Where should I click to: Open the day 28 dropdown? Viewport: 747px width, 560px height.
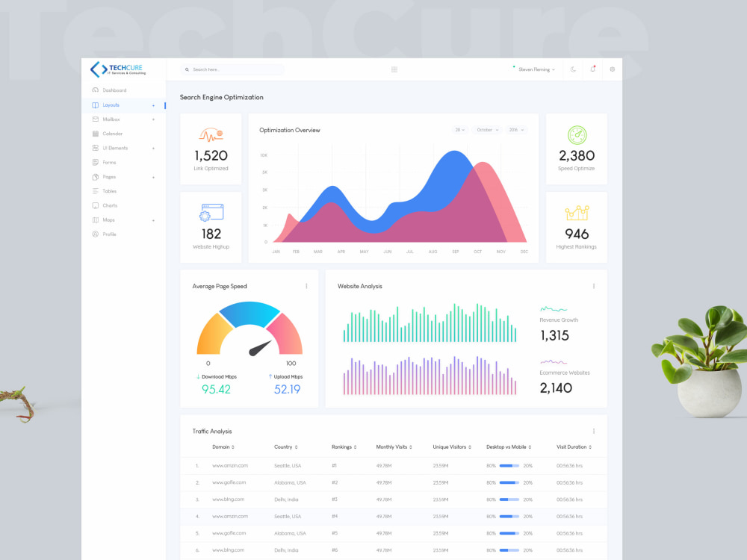(459, 130)
